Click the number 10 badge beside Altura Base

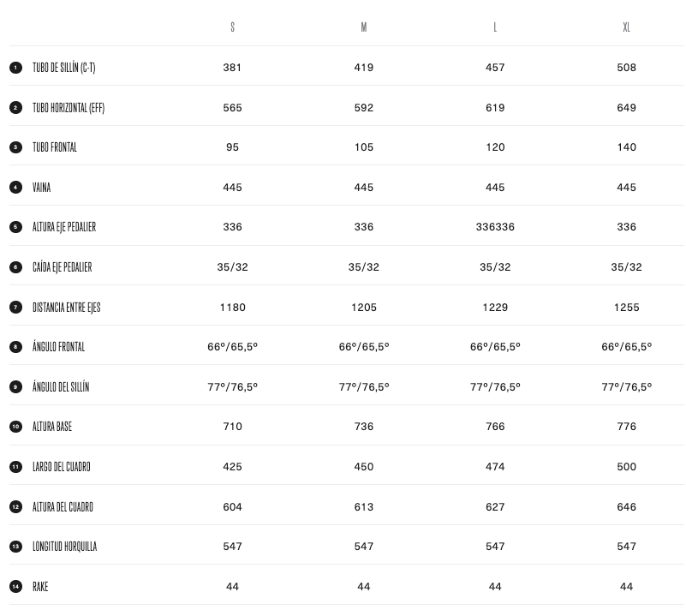pyautogui.click(x=15, y=427)
